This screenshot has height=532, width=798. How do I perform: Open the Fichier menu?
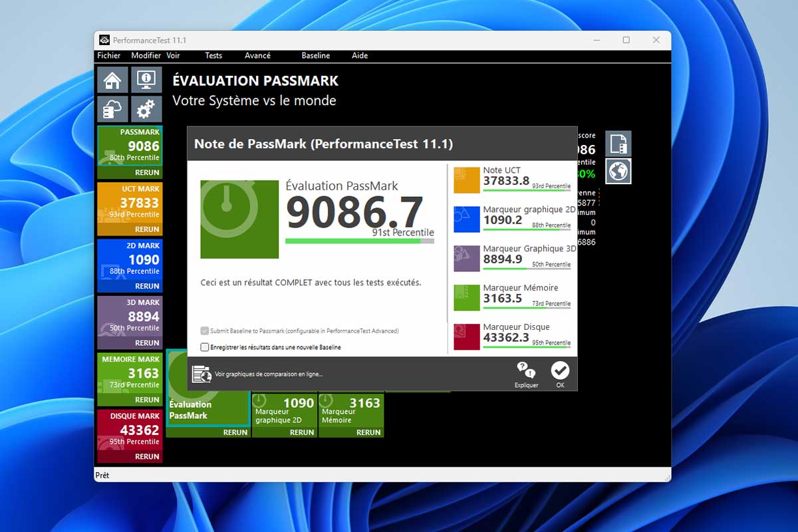click(x=109, y=56)
